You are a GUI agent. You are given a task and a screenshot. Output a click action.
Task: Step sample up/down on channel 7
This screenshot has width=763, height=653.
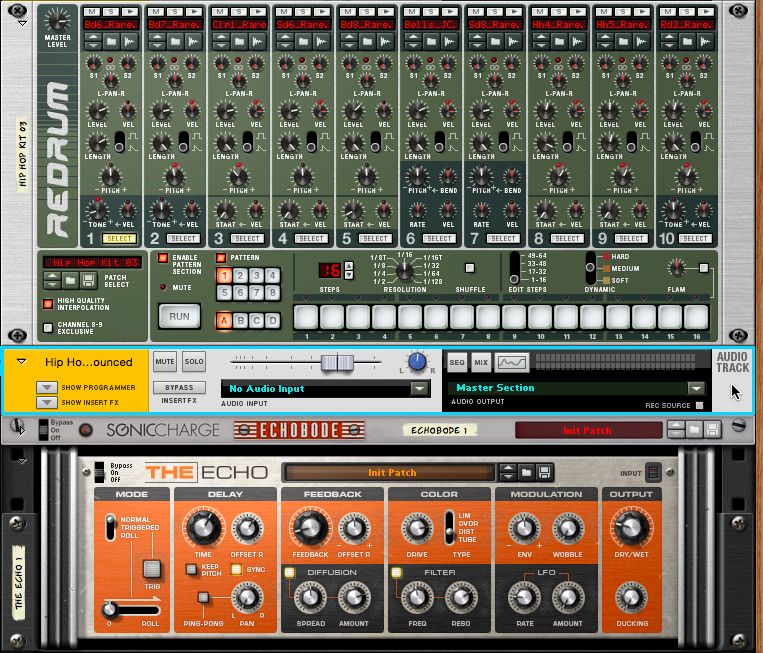pyautogui.click(x=477, y=42)
